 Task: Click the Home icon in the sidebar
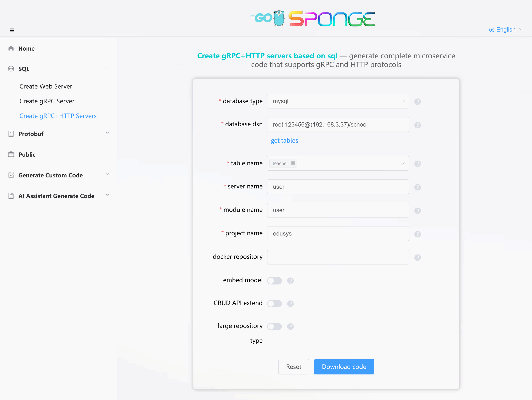[11, 48]
